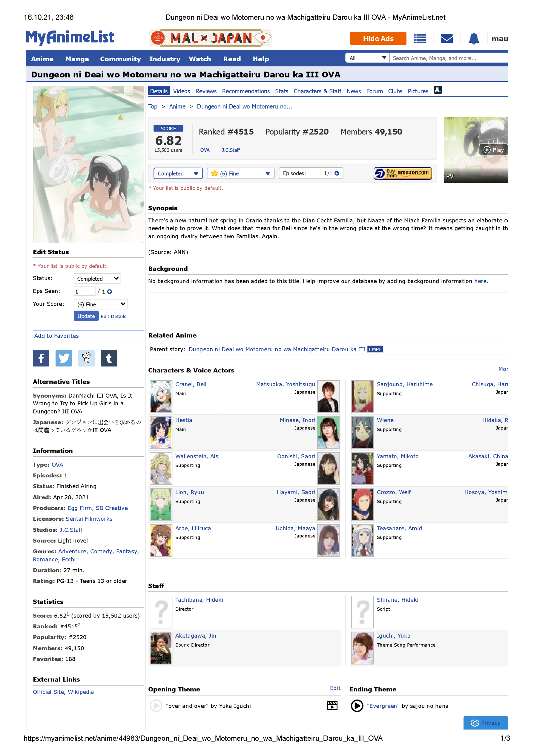Open the Completed status dropdown near score box
Image resolution: width=534 pixels, height=756 pixels.
point(178,173)
